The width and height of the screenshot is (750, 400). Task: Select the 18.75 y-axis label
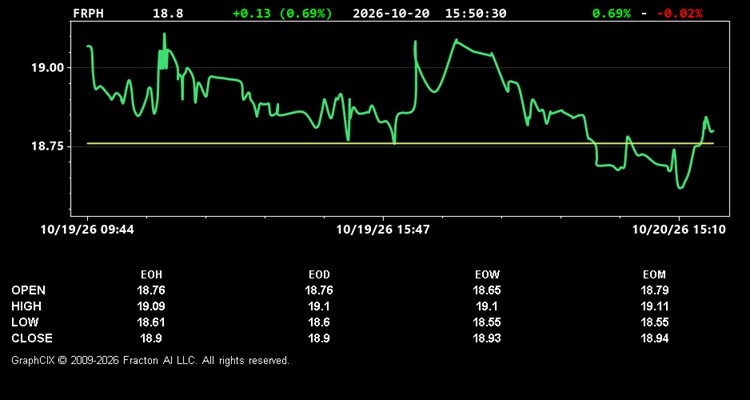47,146
